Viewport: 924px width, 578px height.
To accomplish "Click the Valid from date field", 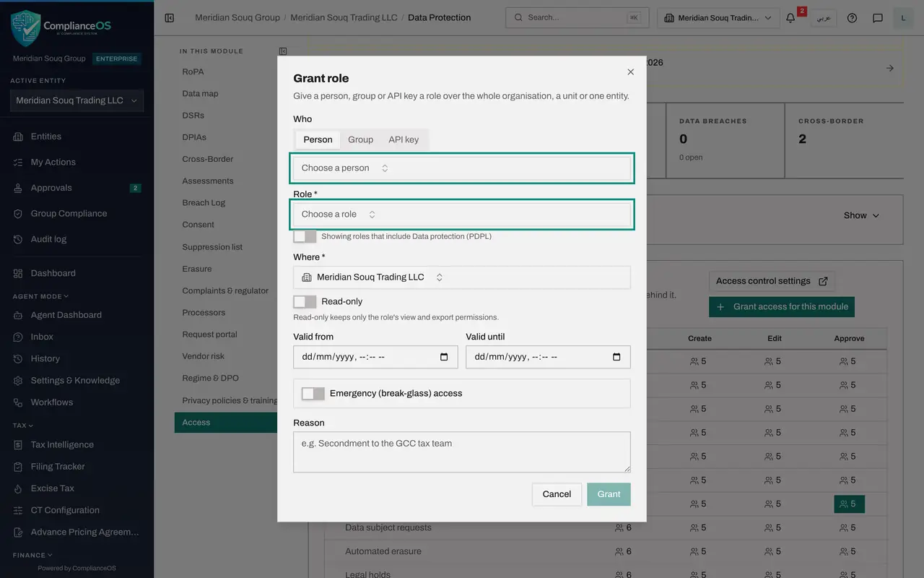I will point(375,357).
